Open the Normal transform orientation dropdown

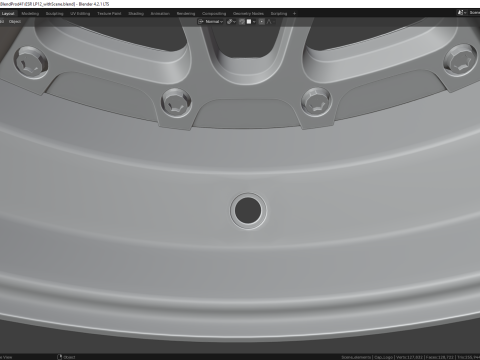[214, 22]
